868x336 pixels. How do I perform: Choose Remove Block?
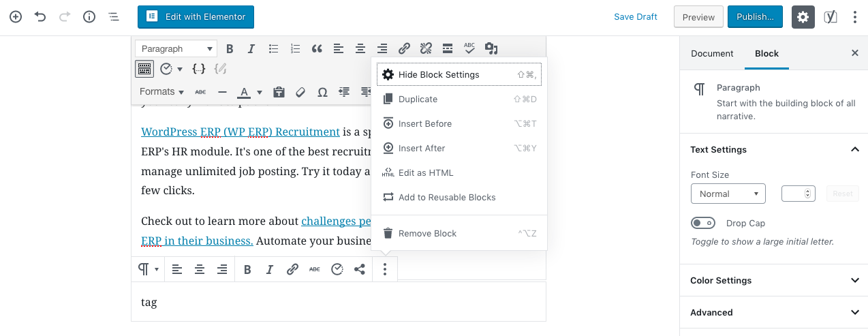[x=459, y=233]
